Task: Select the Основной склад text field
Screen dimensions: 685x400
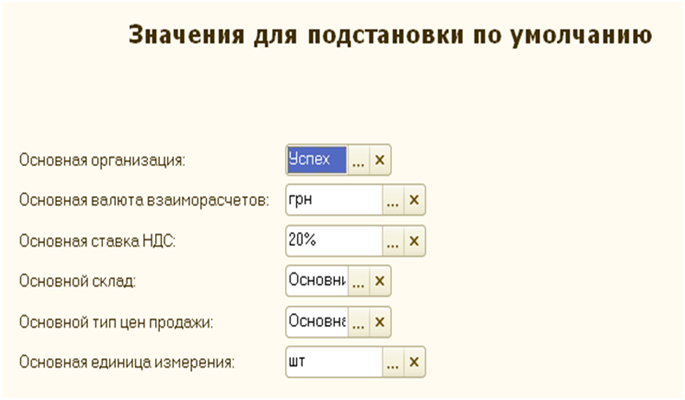Action: (x=316, y=281)
